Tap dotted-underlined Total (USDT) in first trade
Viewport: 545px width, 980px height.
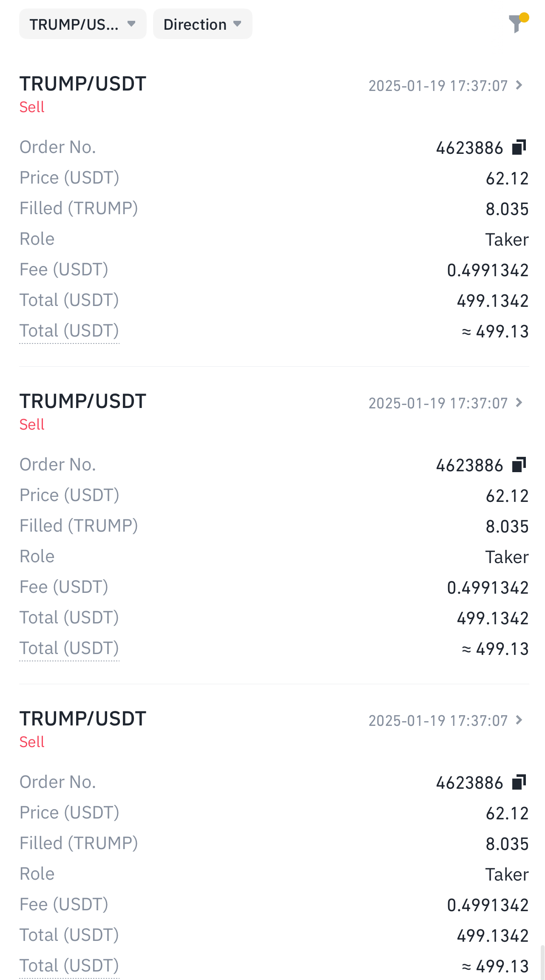[69, 331]
